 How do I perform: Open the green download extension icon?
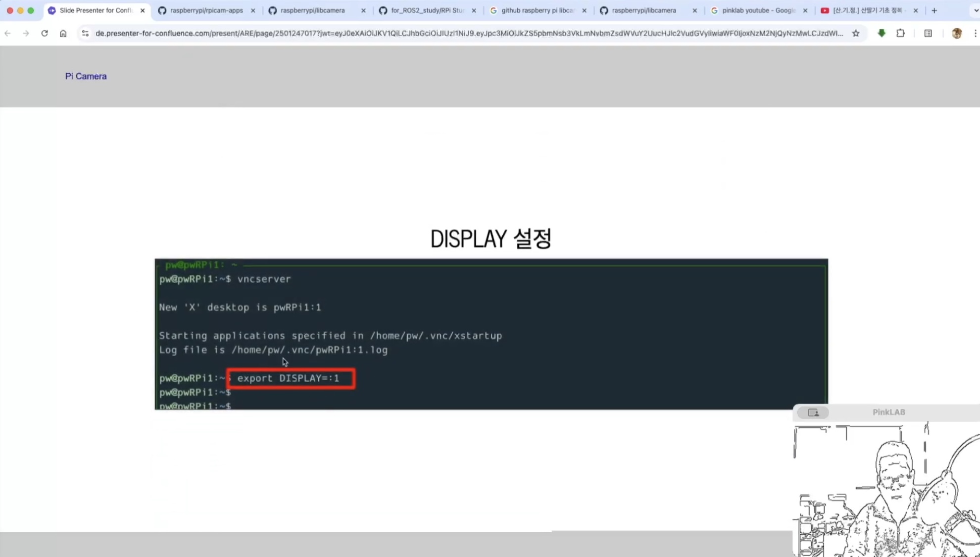(x=882, y=33)
